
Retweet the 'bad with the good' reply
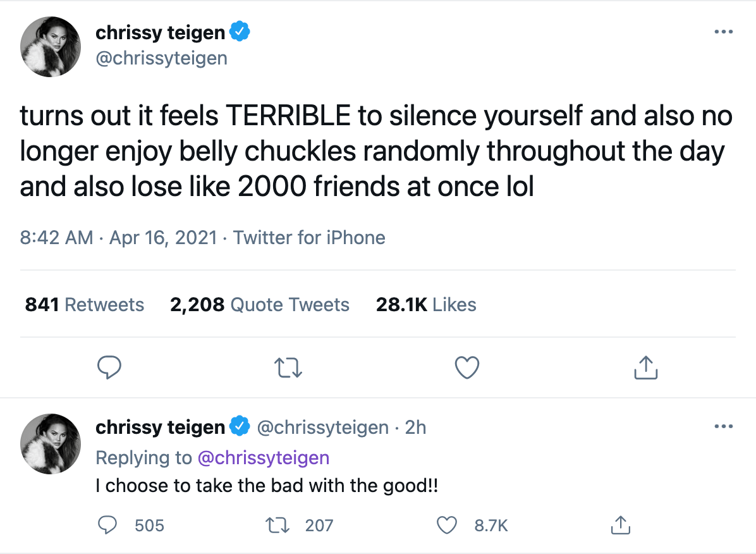(277, 526)
